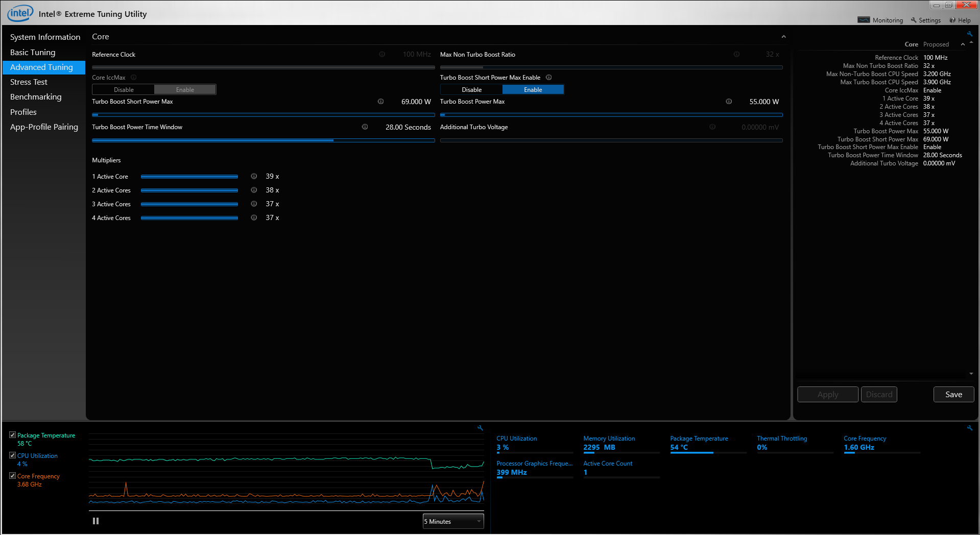Click the Intel logo icon
980x535 pixels.
20,13
